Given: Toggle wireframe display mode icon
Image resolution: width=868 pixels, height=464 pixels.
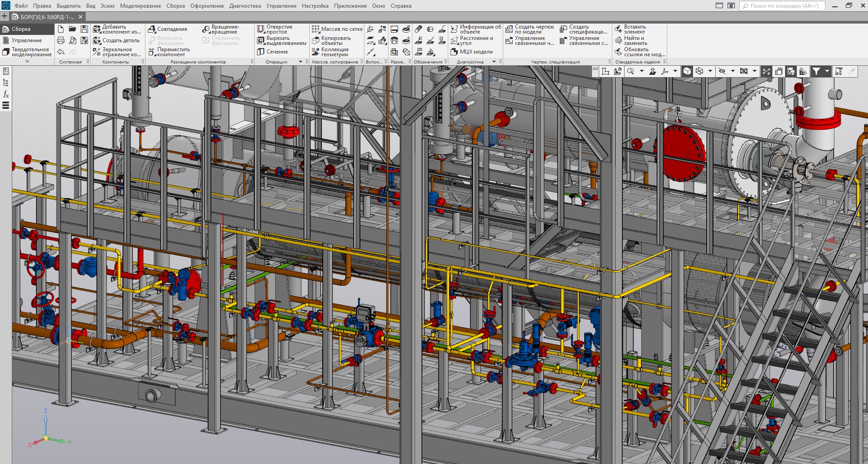Looking at the screenshot, I should point(699,71).
